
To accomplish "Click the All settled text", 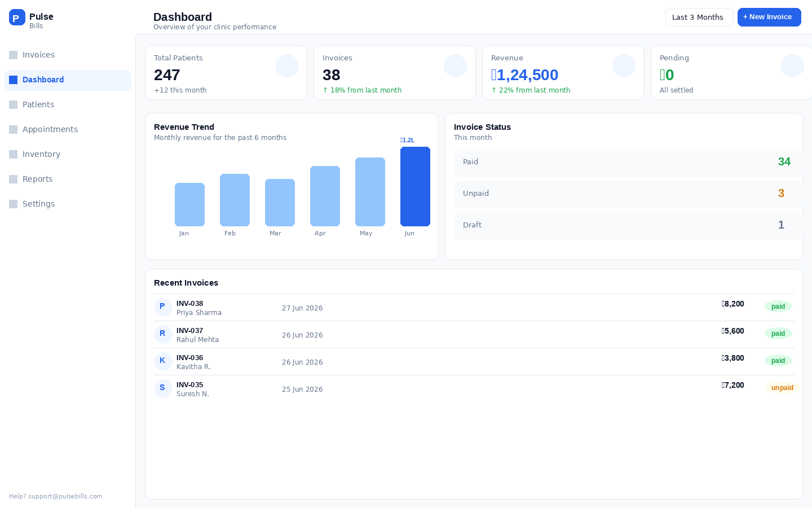I will pos(677,90).
